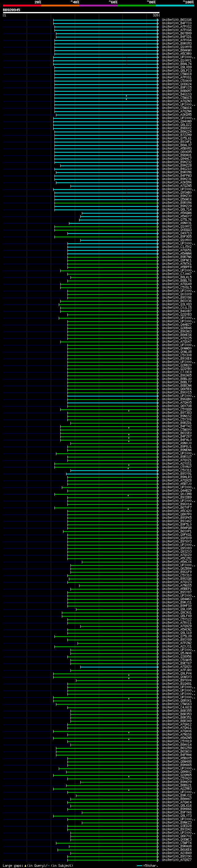Click the orange ~40% identity legend segment
Screen dimensions: 197x868
coord(60,6)
